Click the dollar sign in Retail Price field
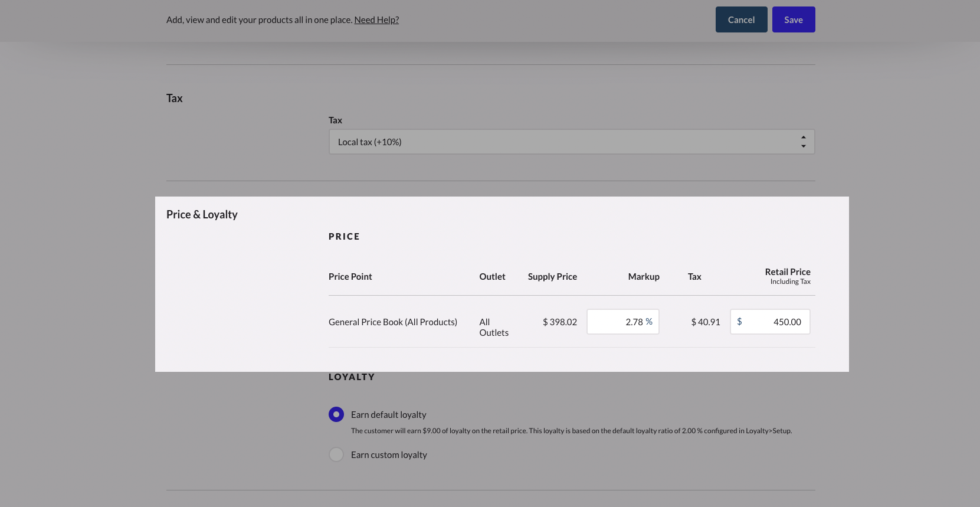The height and width of the screenshot is (507, 980). click(739, 322)
